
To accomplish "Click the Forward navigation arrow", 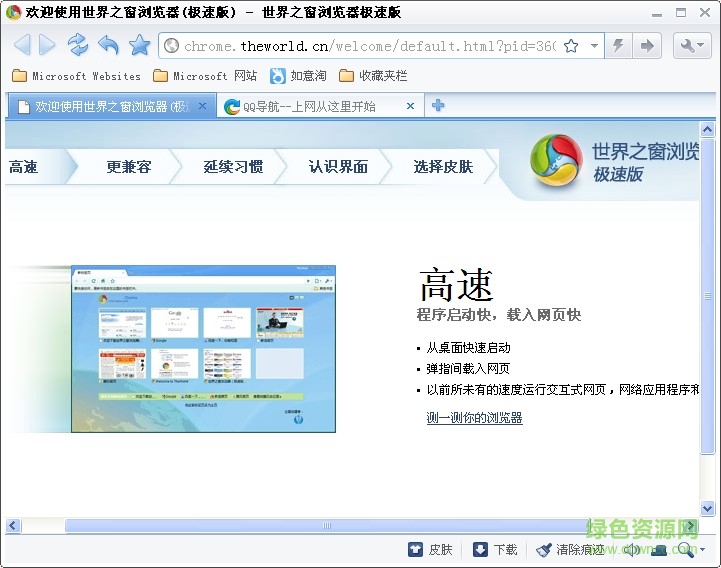I will coord(47,45).
